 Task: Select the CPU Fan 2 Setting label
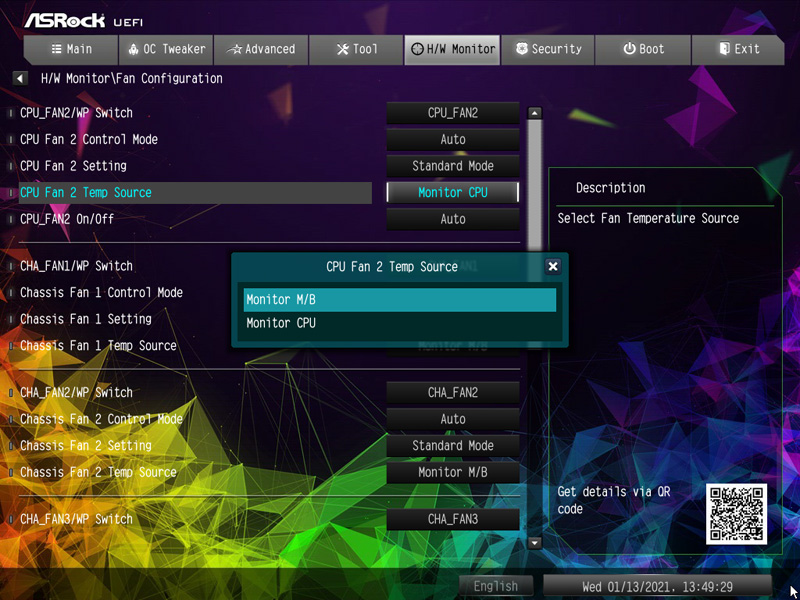point(73,166)
